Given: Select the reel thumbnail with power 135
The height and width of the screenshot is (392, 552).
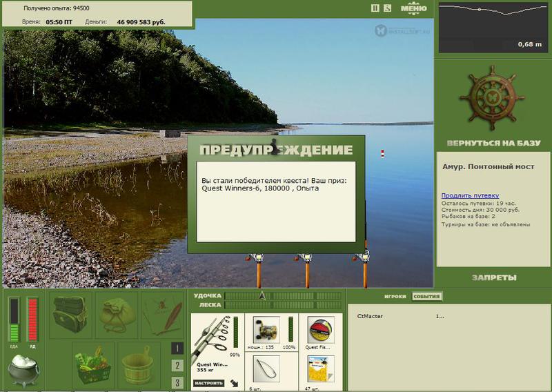Looking at the screenshot, I should click(266, 330).
